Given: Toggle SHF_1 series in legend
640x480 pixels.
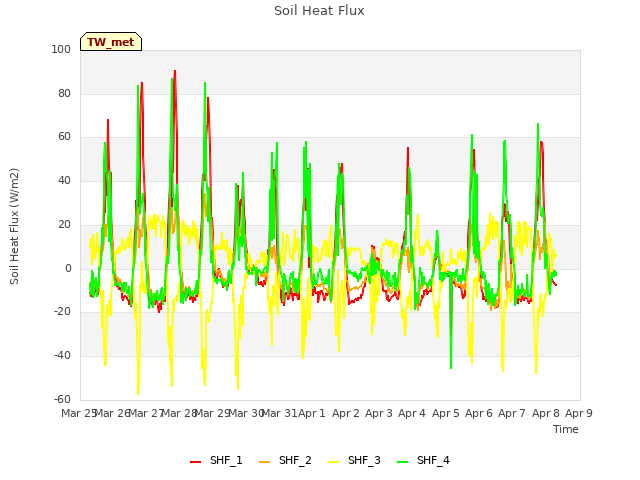Looking at the screenshot, I should click(x=216, y=461).
